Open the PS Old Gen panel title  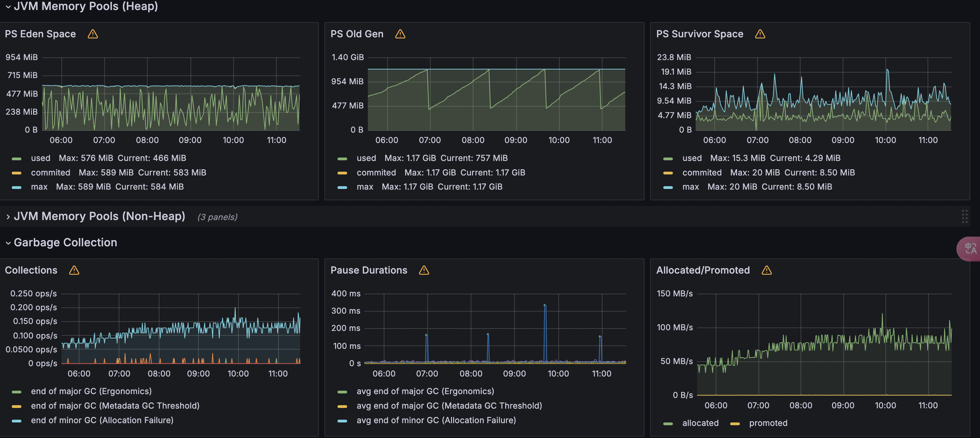(x=357, y=34)
